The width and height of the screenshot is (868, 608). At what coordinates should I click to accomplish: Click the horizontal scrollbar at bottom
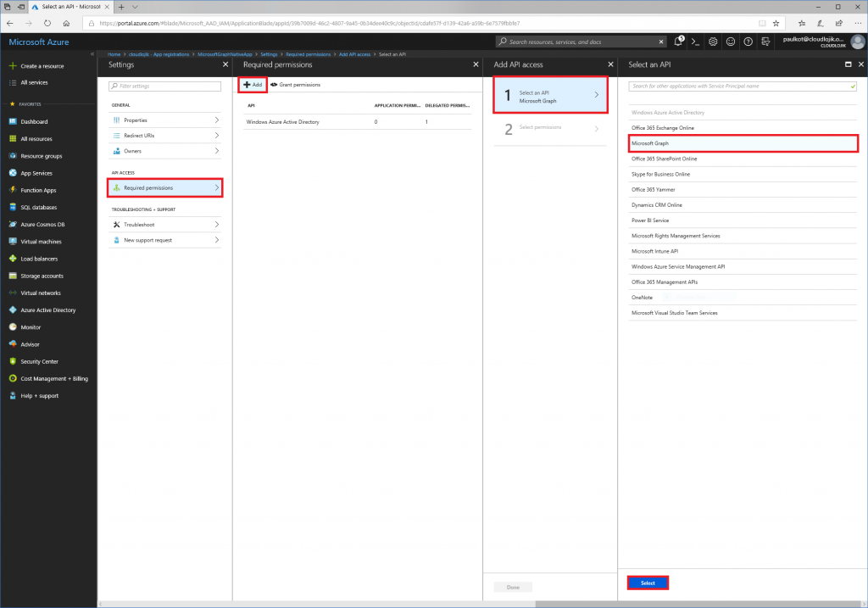point(698,604)
